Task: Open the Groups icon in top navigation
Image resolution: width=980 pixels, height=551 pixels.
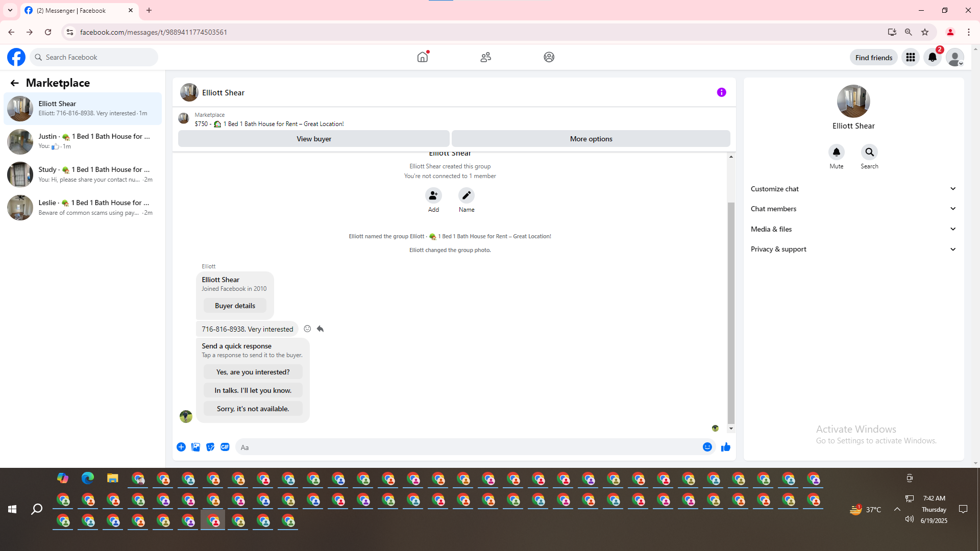Action: coord(549,57)
